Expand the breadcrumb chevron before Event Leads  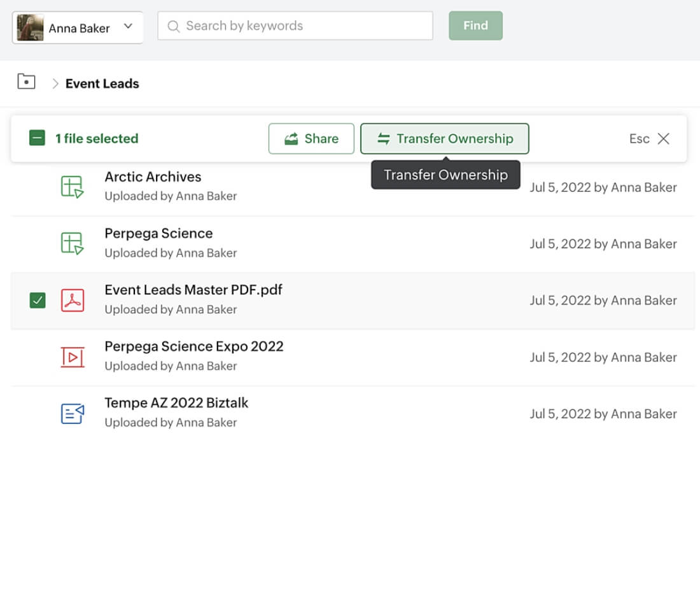[x=55, y=83]
